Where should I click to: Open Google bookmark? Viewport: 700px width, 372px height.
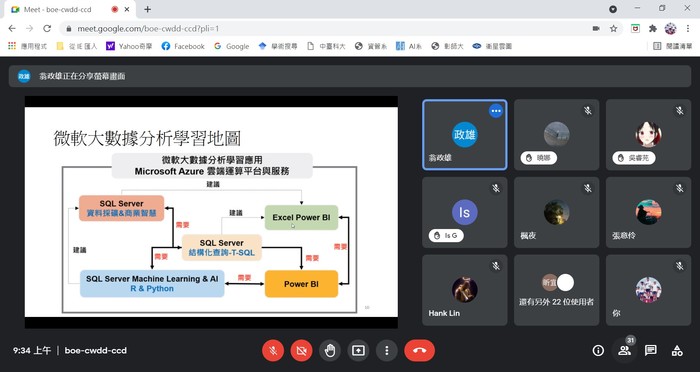click(x=231, y=46)
